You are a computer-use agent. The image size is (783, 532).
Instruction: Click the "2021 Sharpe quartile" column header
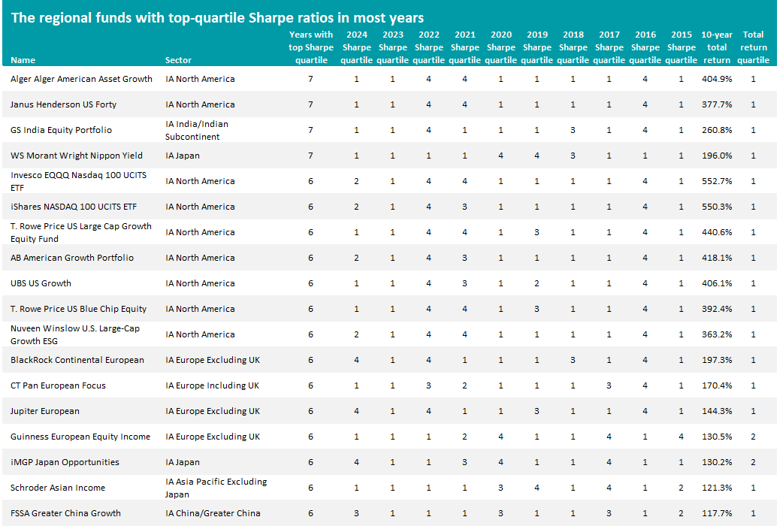(465, 47)
